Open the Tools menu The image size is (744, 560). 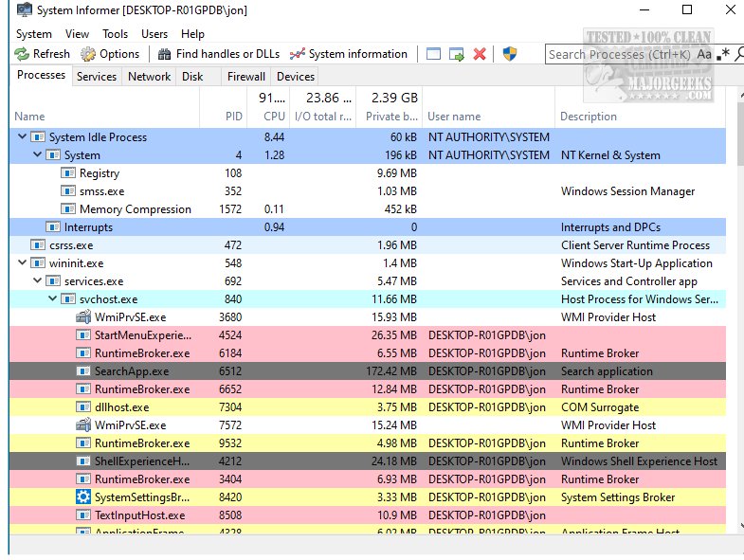tap(115, 34)
